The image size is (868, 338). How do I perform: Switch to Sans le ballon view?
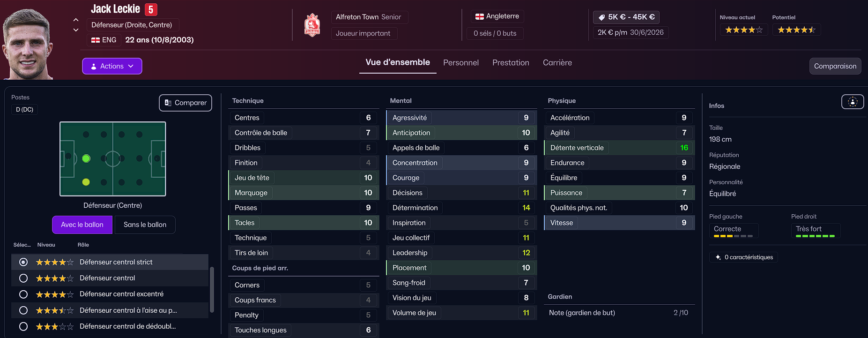[x=145, y=225]
